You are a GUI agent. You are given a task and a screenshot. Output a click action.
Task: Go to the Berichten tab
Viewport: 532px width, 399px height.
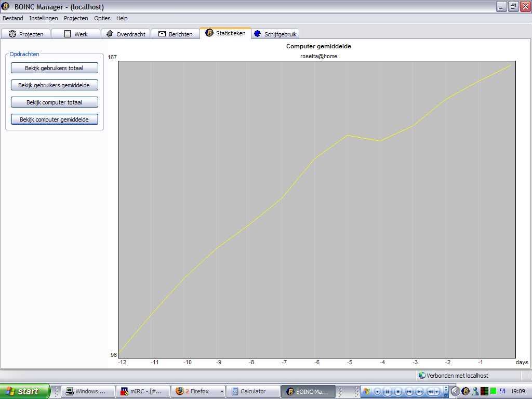[x=176, y=34]
